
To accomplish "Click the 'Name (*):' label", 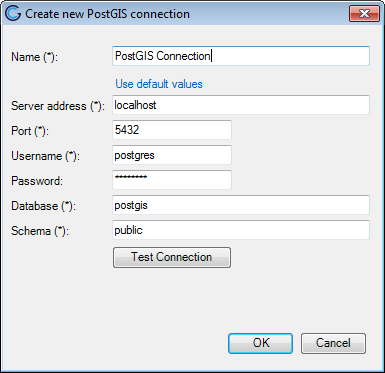I will (34, 57).
